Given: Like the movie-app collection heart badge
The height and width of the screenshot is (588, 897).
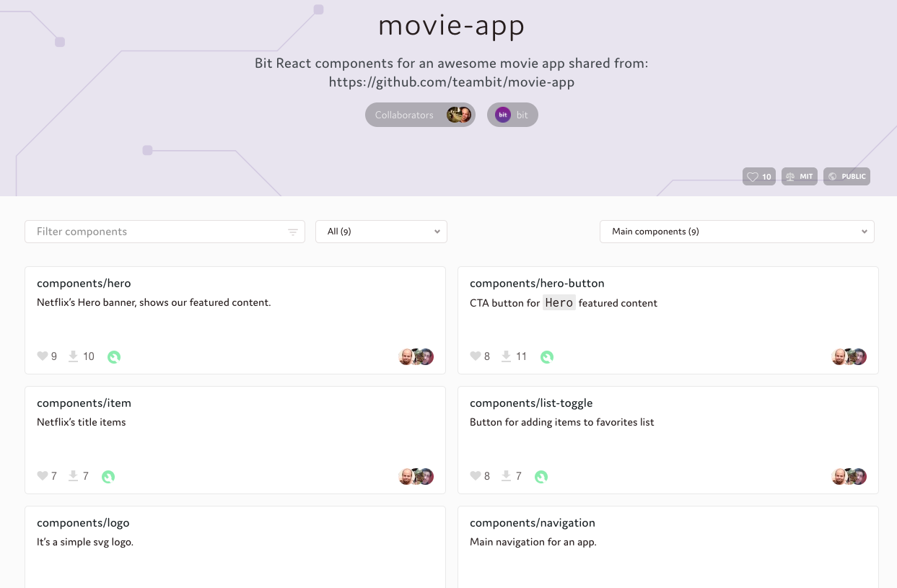Looking at the screenshot, I should [x=758, y=177].
